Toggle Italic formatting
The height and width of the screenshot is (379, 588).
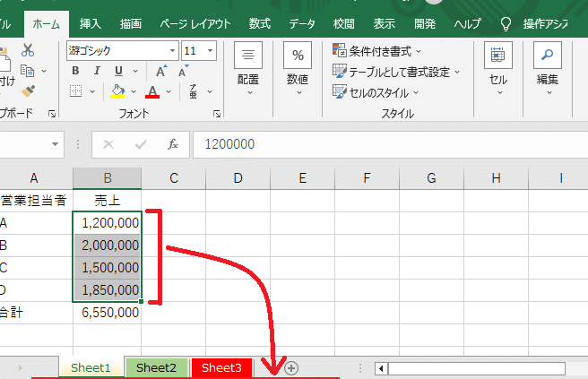98,71
